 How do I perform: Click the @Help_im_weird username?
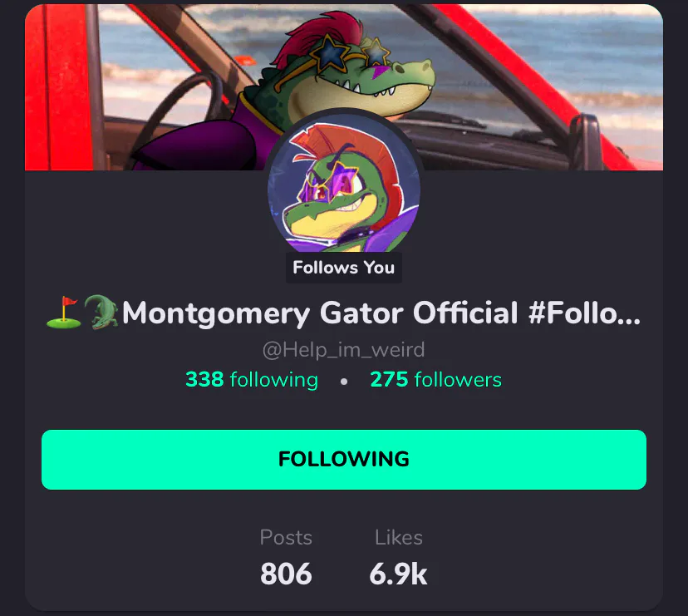[x=343, y=350]
